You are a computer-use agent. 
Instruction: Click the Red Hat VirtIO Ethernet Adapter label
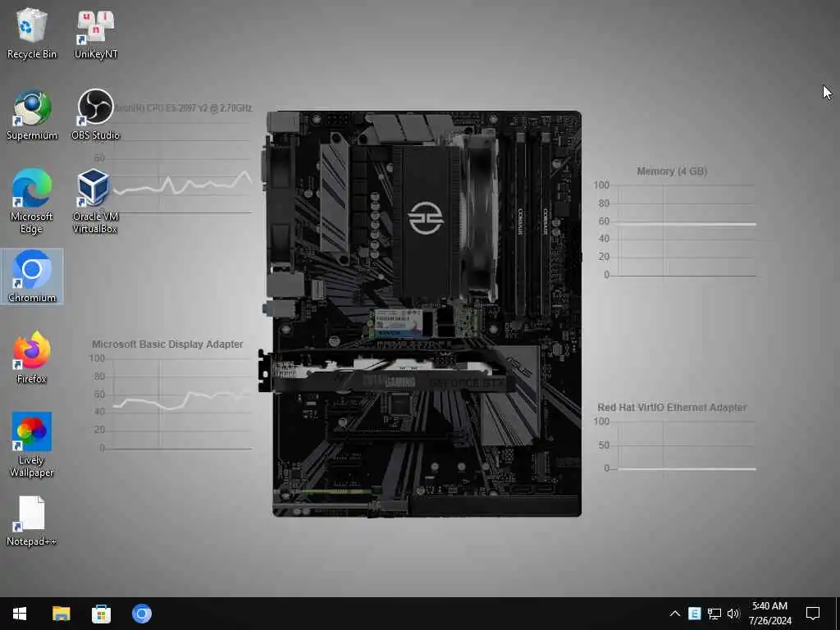click(x=672, y=407)
